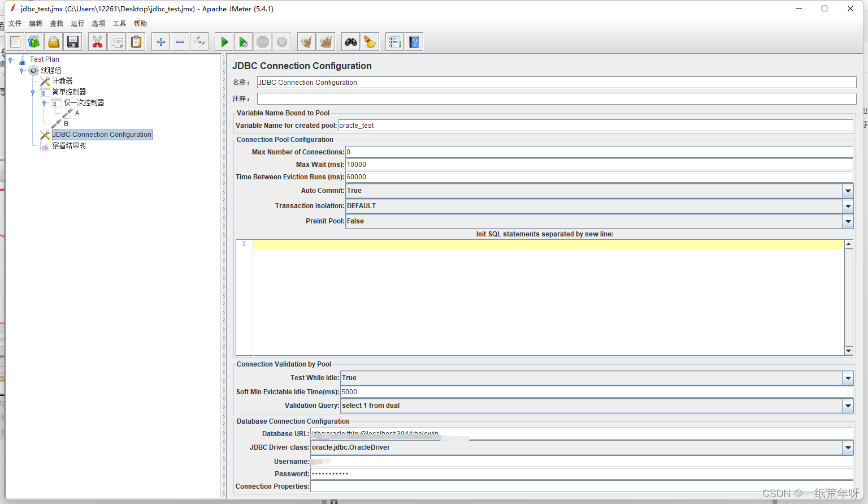868x504 pixels.
Task: Expand all tree nodes with plus icon
Action: click(x=161, y=42)
